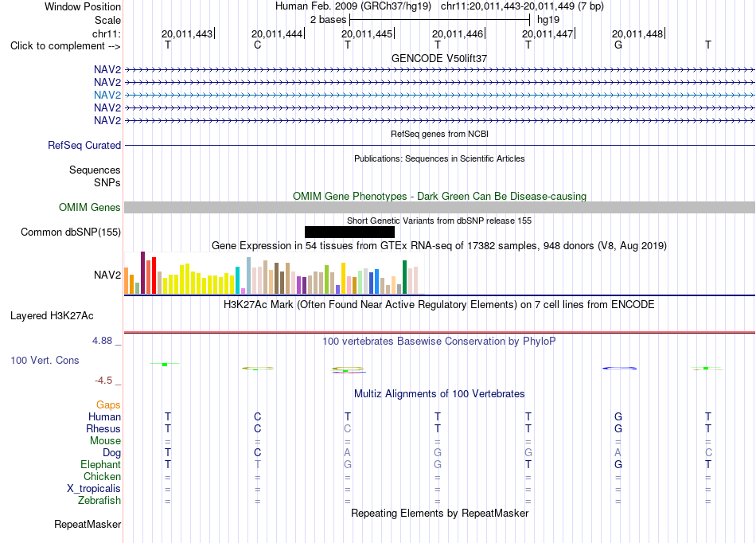The image size is (756, 543).
Task: Click the -4.5 PhyloP lower limit value
Action: [103, 381]
